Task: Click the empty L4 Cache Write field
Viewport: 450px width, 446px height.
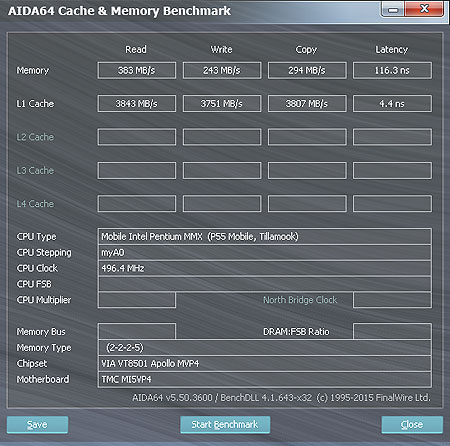Action: (x=222, y=204)
